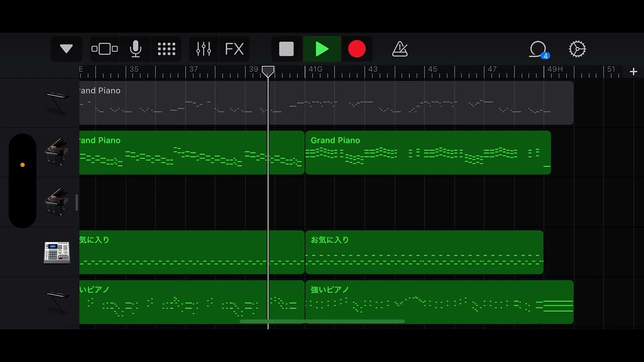Select the 強いピアノ region starting at bar 41
The image size is (644, 362).
[439, 302]
